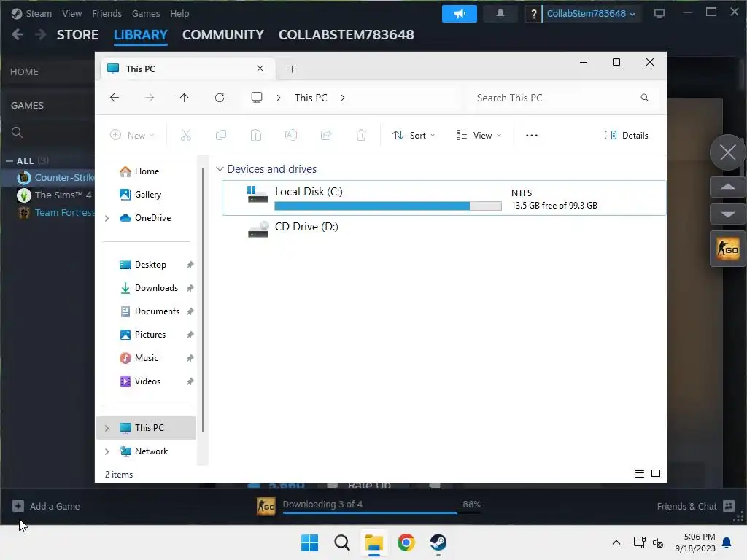This screenshot has width=747, height=560.
Task: Click the Copy icon in Explorer toolbar
Action: pyautogui.click(x=221, y=135)
